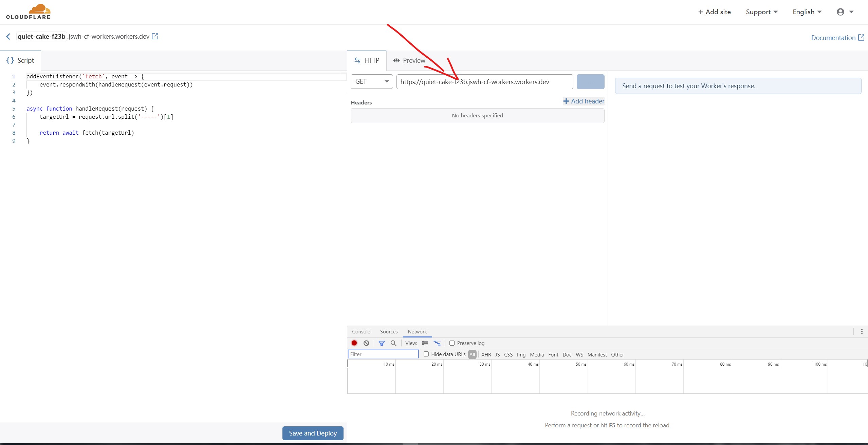
Task: Open network search magnifier icon
Action: coord(393,343)
